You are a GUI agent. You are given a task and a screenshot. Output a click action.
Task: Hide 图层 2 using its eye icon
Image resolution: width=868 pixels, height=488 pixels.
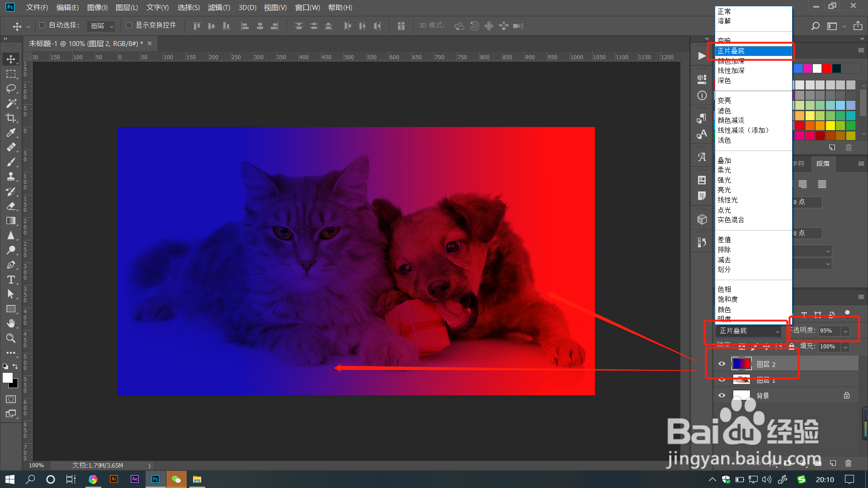[x=722, y=364]
